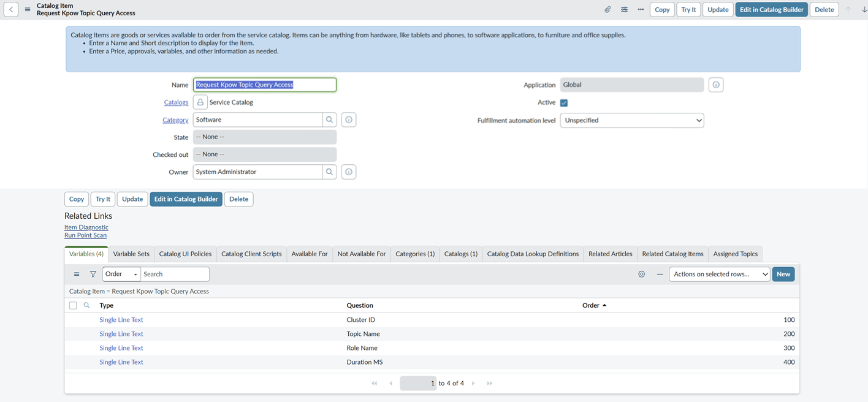Open the Catalogs (1) tab
The height and width of the screenshot is (402, 868).
click(x=461, y=254)
